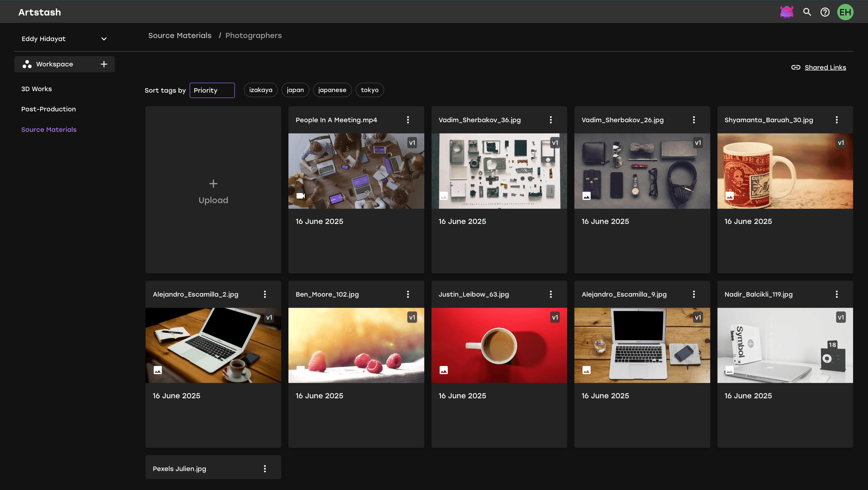This screenshot has width=868, height=490.
Task: Open the pink monster mascot icon
Action: pos(786,12)
